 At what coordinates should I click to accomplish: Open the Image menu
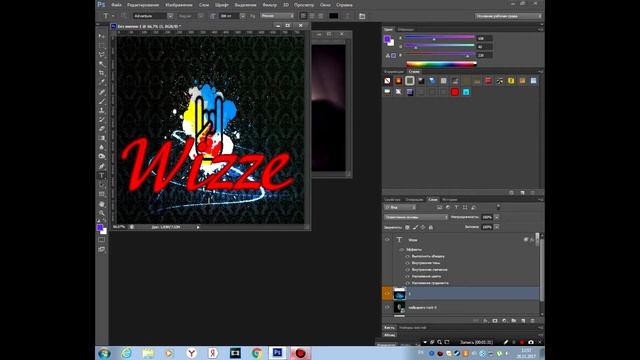179,5
